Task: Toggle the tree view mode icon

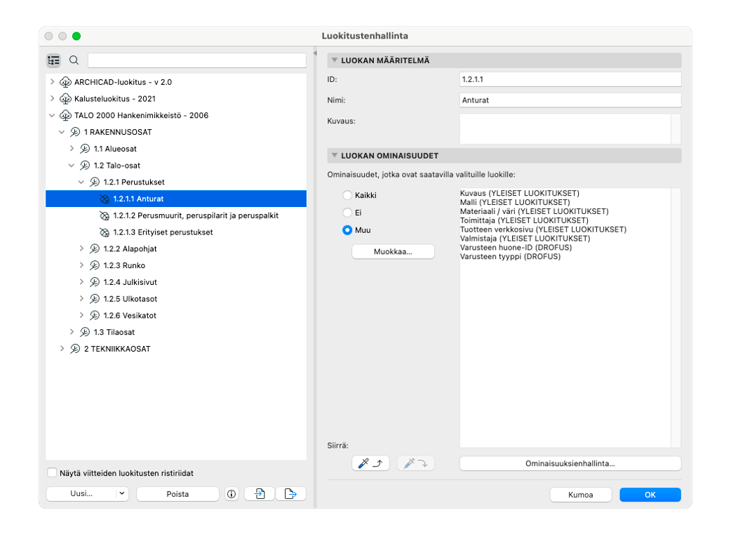Action: tap(53, 60)
